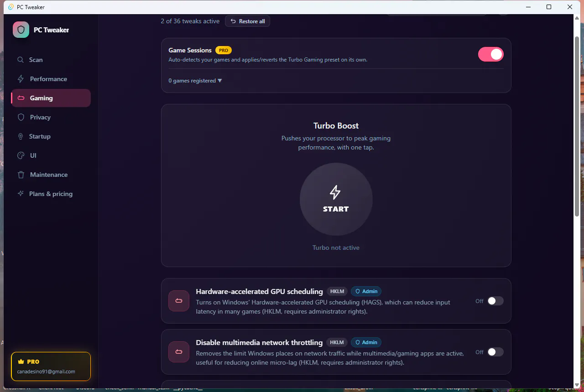Click the Gaming controller icon in sidebar
The image size is (584, 392).
21,98
